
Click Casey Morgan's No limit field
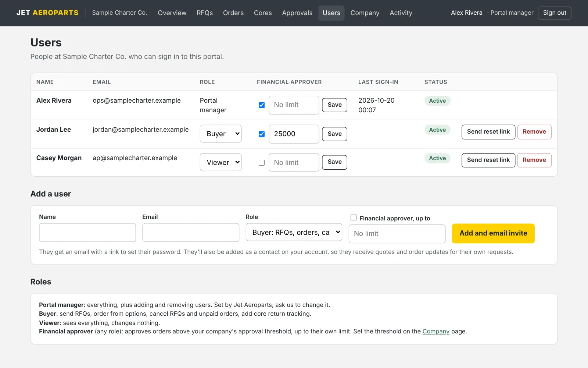tap(294, 162)
